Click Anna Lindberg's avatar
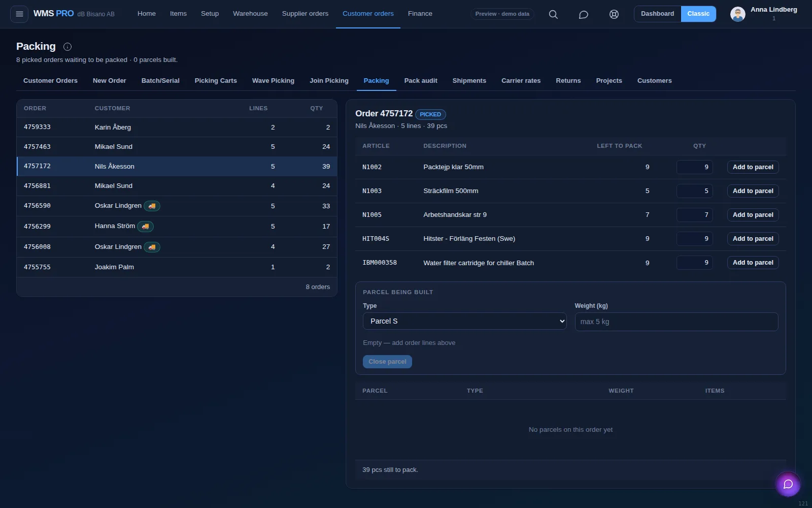The image size is (812, 508). [737, 14]
